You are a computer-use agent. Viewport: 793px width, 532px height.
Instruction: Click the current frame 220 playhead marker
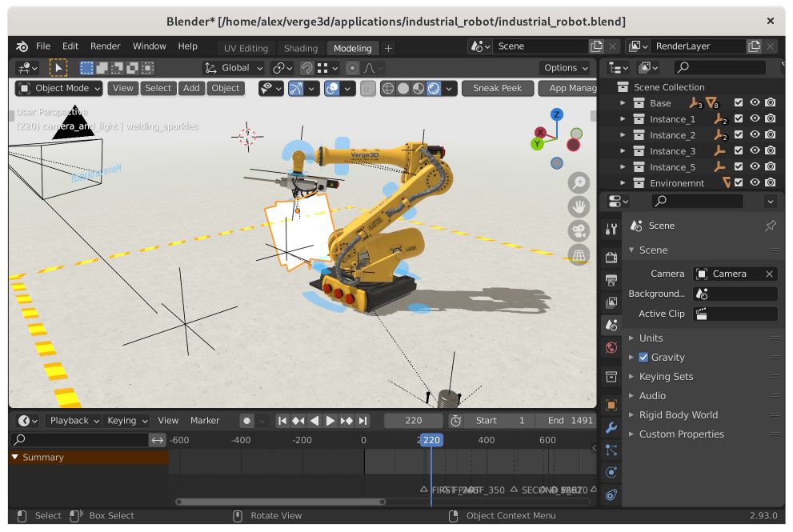tap(431, 441)
